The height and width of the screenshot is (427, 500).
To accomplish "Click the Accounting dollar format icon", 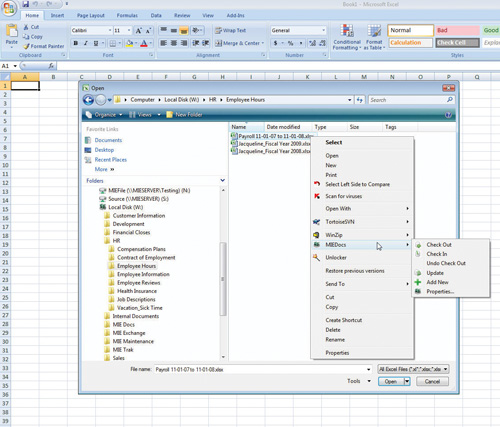I will click(276, 43).
